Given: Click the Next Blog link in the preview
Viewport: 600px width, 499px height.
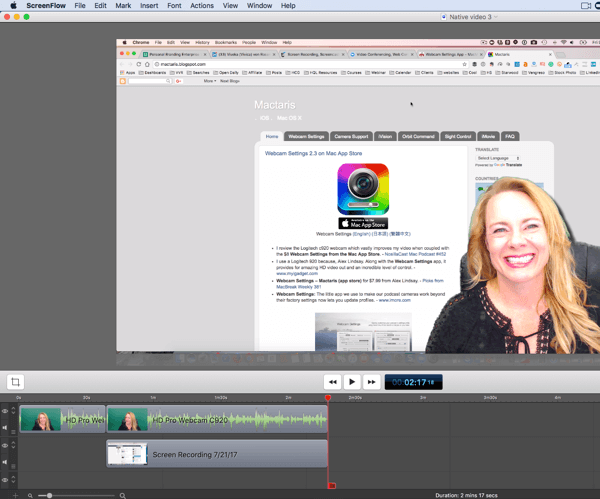Looking at the screenshot, I should (x=230, y=81).
